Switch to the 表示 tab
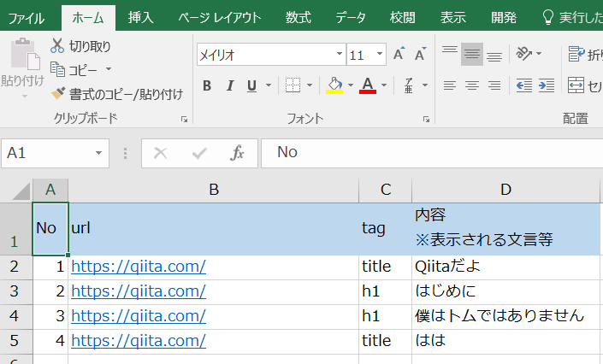This screenshot has width=603, height=364. click(453, 18)
